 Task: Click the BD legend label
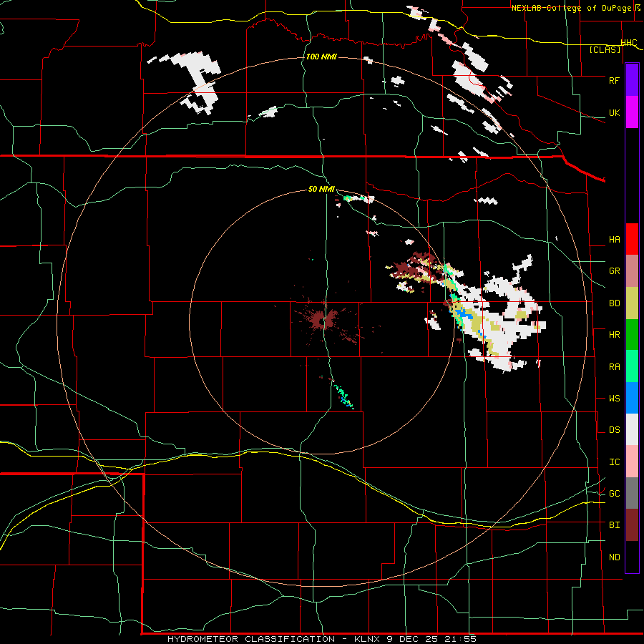click(x=615, y=303)
